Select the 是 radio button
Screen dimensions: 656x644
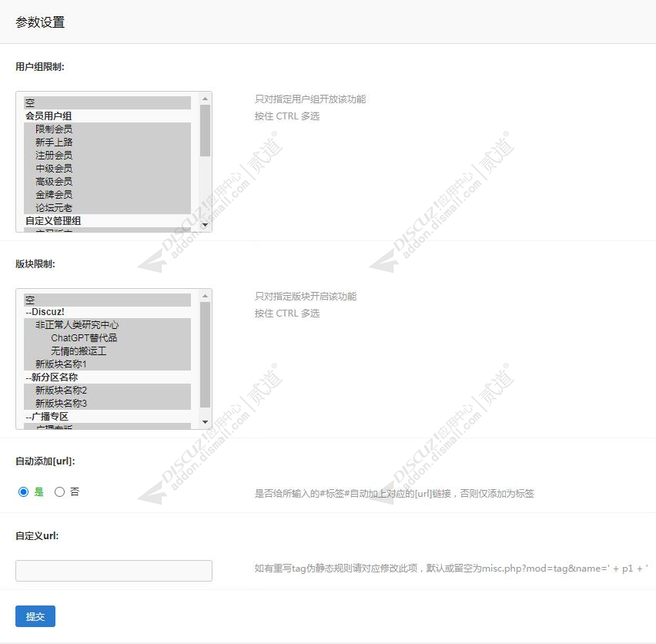pos(23,491)
